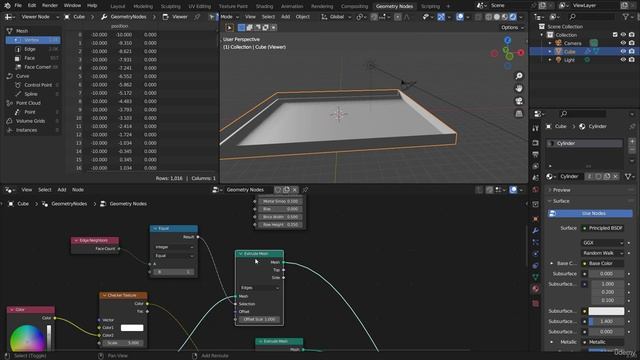Hide Camera in the outliner

pos(623,43)
